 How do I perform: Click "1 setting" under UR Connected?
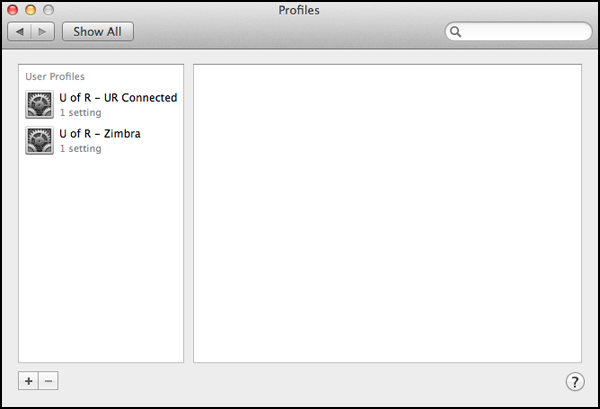point(80,112)
